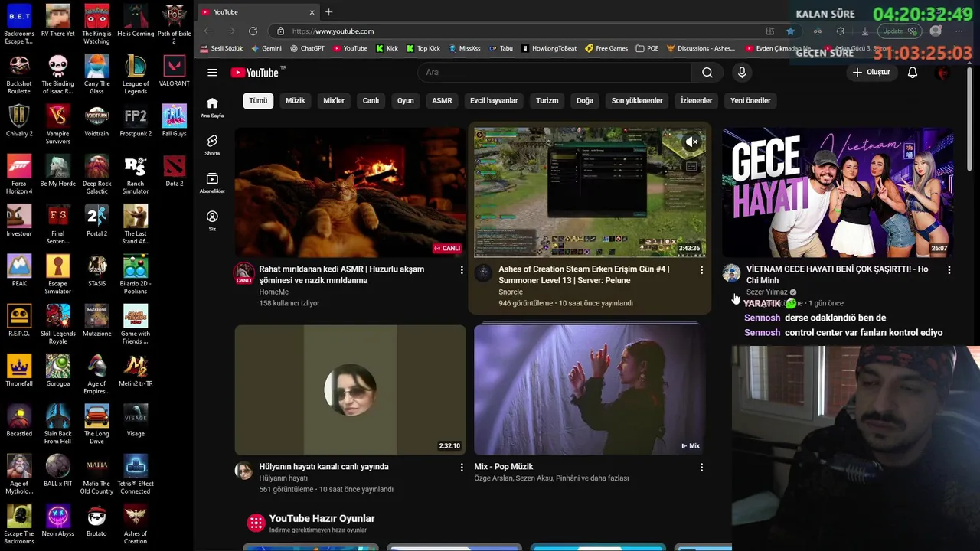Image resolution: width=980 pixels, height=551 pixels.
Task: Click the browser address bar
Action: click(x=524, y=31)
